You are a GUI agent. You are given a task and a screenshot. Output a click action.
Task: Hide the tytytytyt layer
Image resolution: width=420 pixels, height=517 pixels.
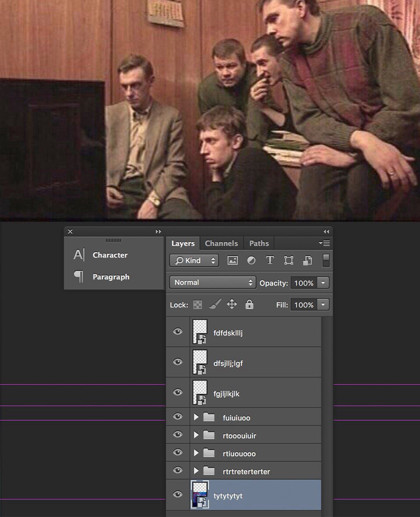[x=178, y=494]
